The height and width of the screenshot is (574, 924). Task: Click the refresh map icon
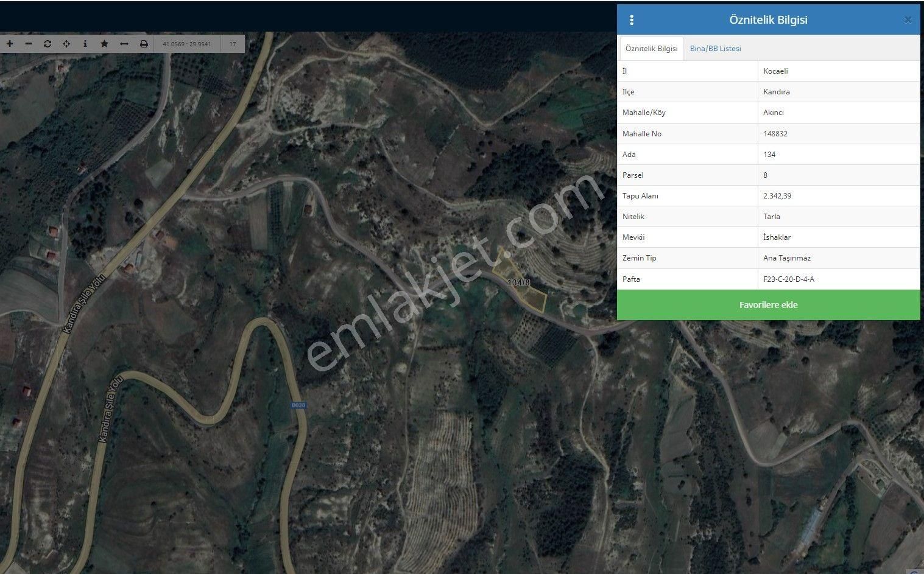point(48,44)
